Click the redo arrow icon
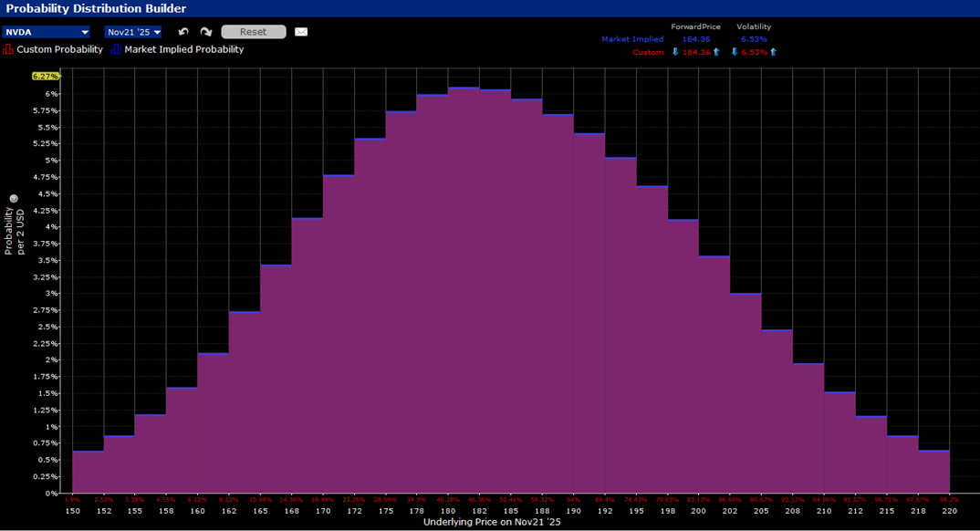 (206, 32)
